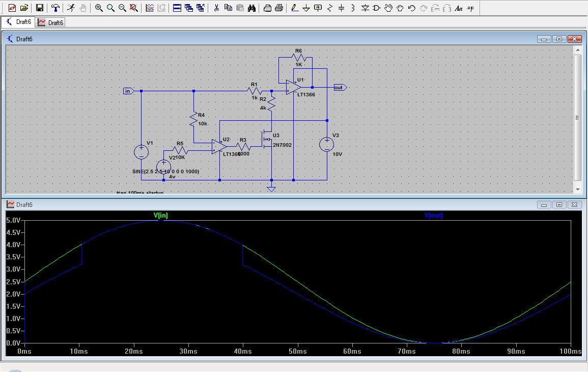The width and height of the screenshot is (588, 372).
Task: Select the Resistor component tool
Action: coord(330,8)
